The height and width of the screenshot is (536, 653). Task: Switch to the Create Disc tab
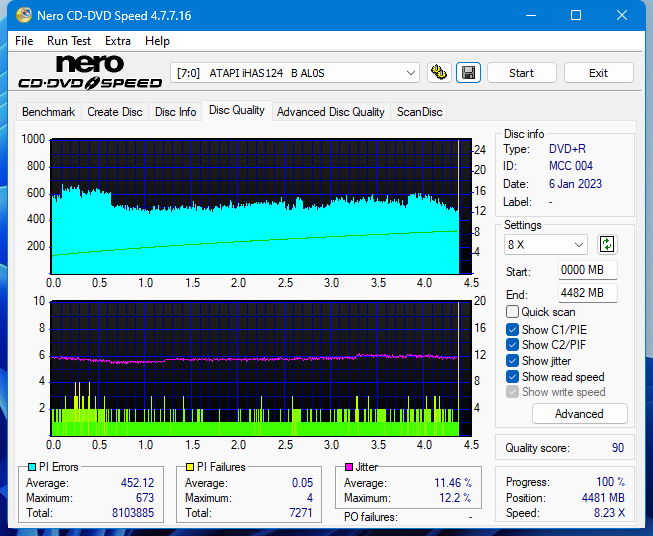(115, 112)
